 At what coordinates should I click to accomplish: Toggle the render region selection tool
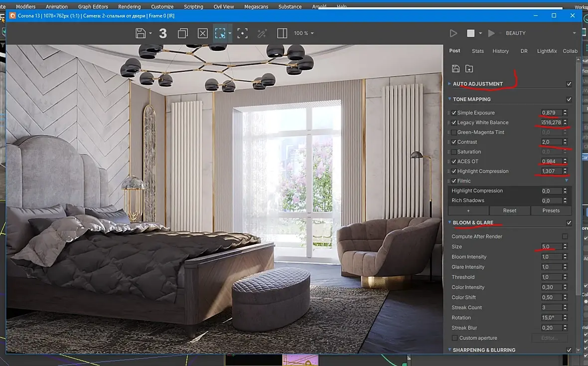(220, 33)
